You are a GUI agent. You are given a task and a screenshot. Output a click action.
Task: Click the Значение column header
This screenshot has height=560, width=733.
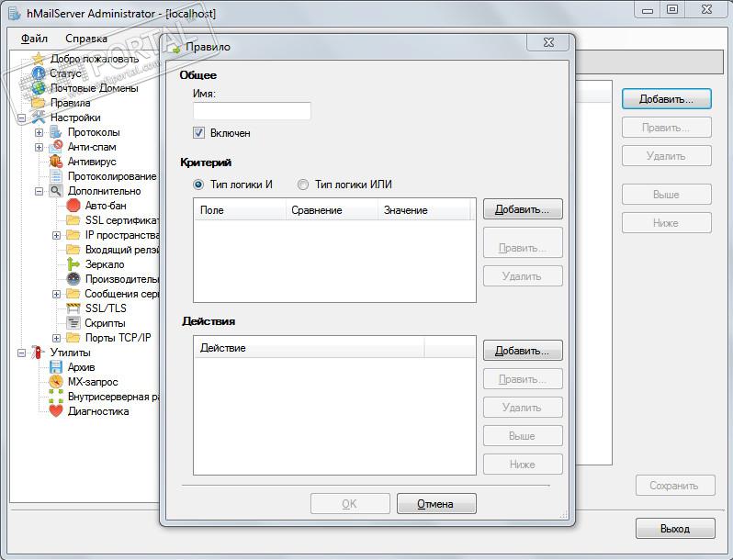coord(423,210)
